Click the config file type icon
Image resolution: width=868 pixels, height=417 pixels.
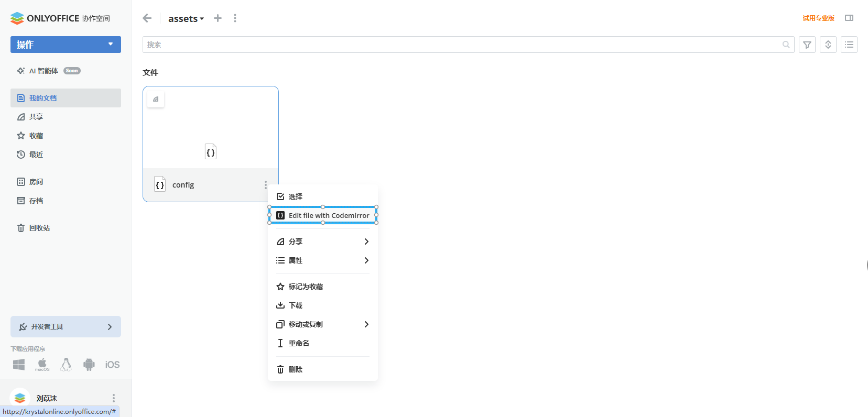click(160, 184)
